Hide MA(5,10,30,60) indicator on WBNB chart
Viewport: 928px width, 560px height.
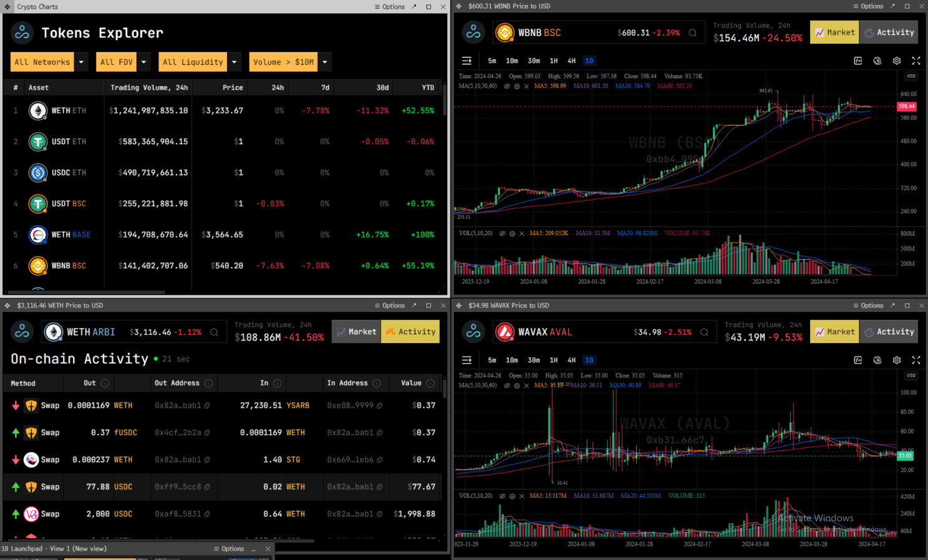point(506,86)
